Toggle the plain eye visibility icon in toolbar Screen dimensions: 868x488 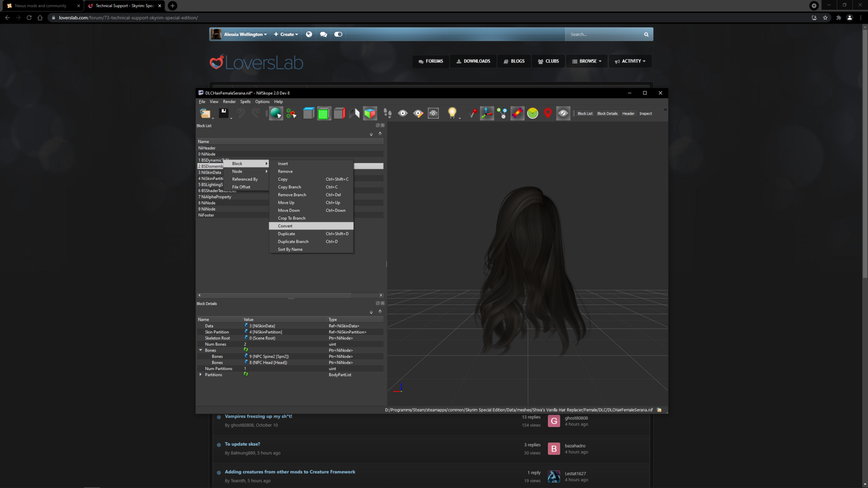[x=403, y=113]
